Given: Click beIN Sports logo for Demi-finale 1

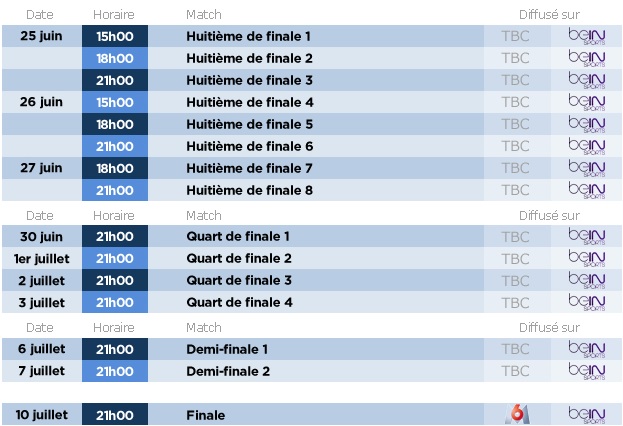Looking at the screenshot, I should tap(586, 349).
